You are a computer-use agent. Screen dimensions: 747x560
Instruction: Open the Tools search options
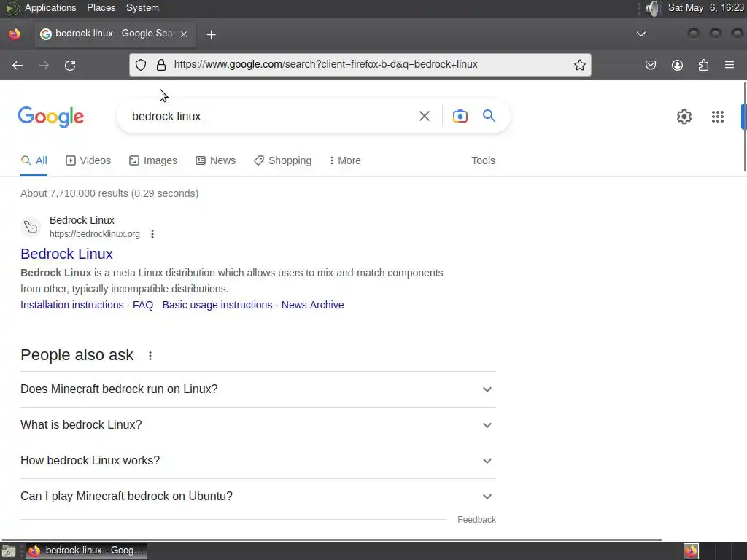[483, 160]
